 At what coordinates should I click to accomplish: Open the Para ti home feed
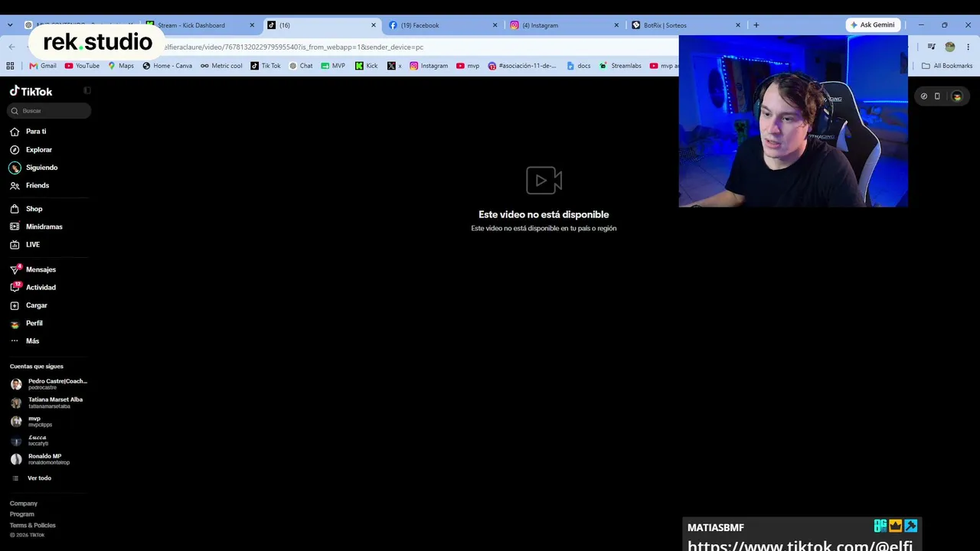36,132
